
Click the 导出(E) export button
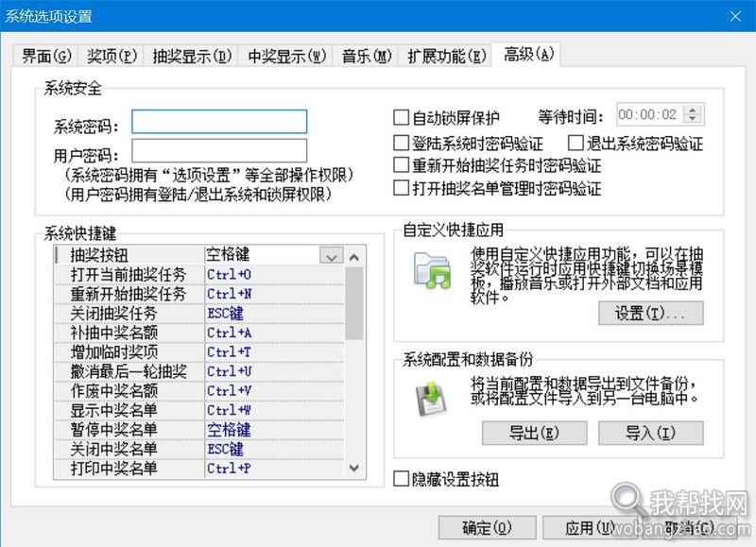535,434
